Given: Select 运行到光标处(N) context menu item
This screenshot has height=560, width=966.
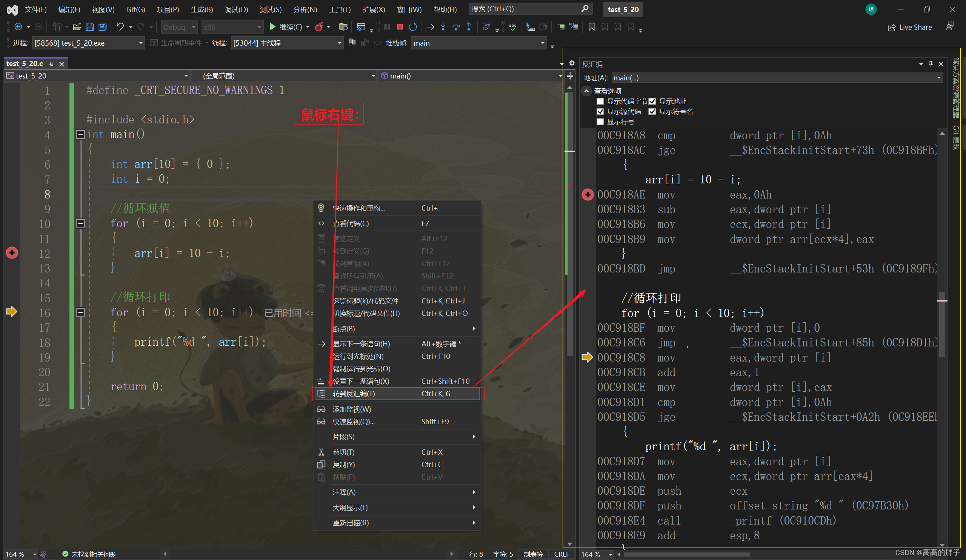Looking at the screenshot, I should [397, 357].
